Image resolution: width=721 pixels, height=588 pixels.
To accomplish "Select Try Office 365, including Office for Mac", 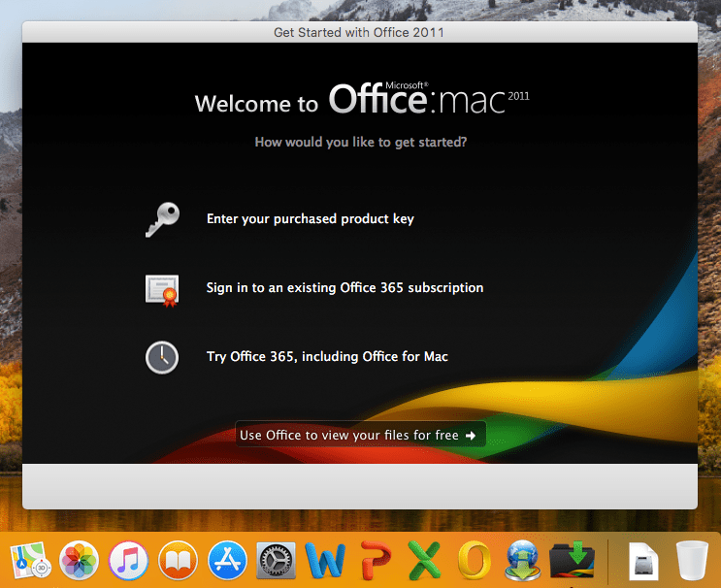I will coord(327,357).
